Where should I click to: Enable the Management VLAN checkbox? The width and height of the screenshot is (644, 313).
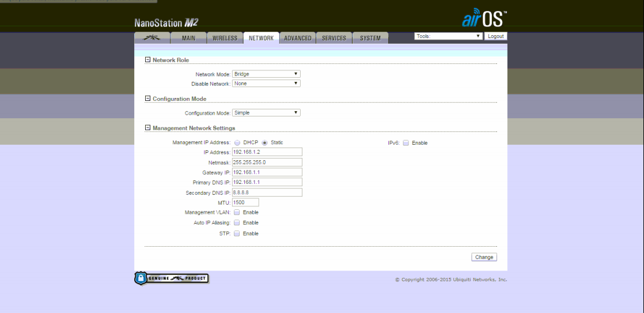237,212
